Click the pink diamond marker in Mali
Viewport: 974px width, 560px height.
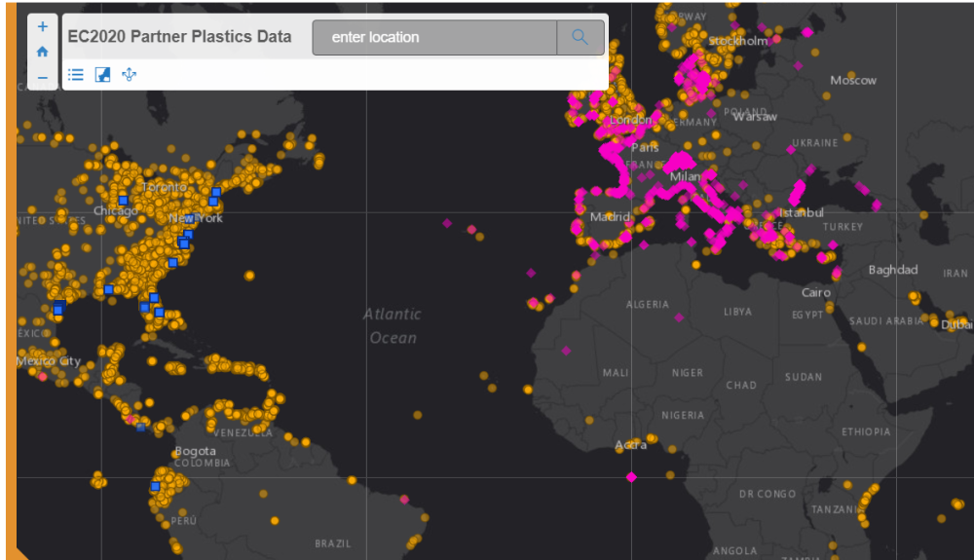pyautogui.click(x=566, y=350)
